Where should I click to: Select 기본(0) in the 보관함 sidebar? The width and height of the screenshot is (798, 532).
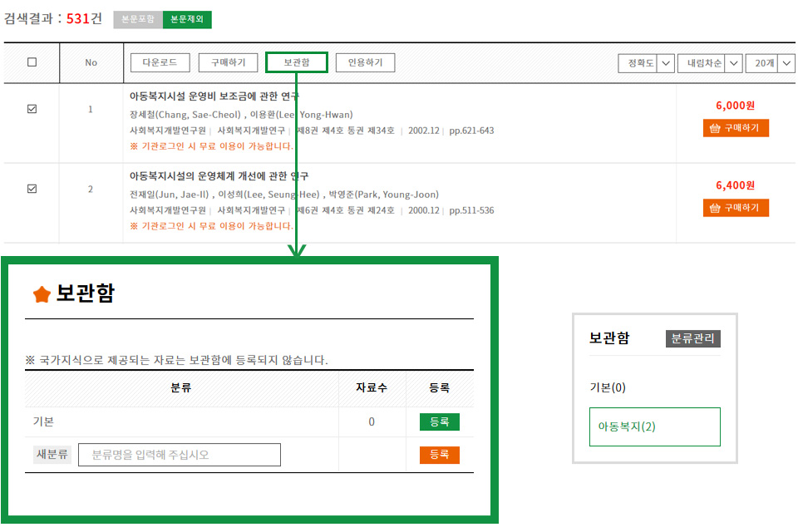click(x=608, y=387)
